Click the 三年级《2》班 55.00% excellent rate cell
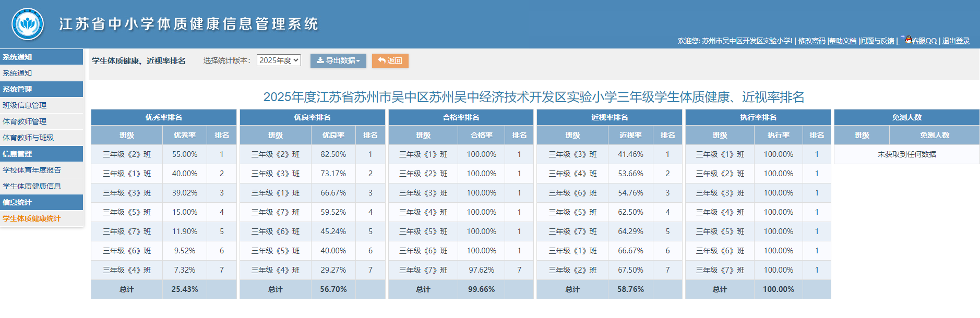980x318 pixels. click(x=185, y=154)
